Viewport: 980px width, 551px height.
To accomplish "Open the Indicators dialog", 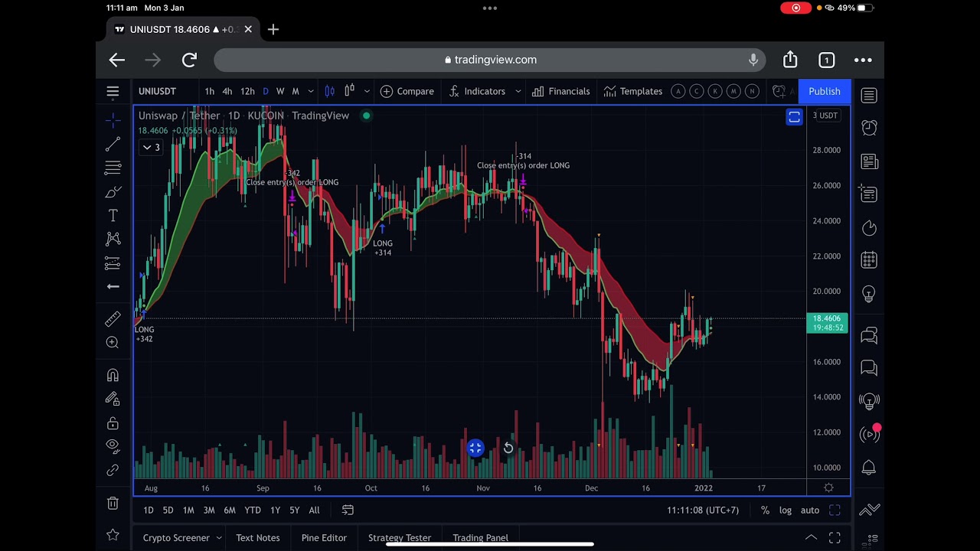I will [478, 91].
